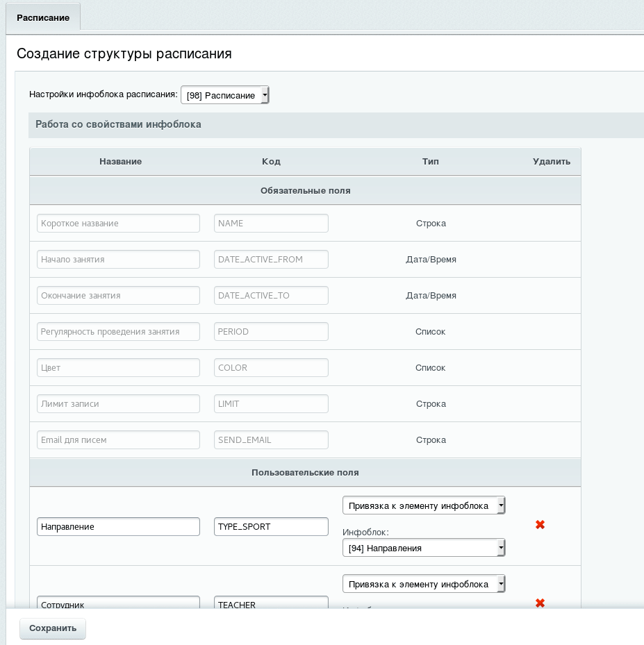Click the Направление name input field
Viewport: 644px width, 645px height.
119,526
